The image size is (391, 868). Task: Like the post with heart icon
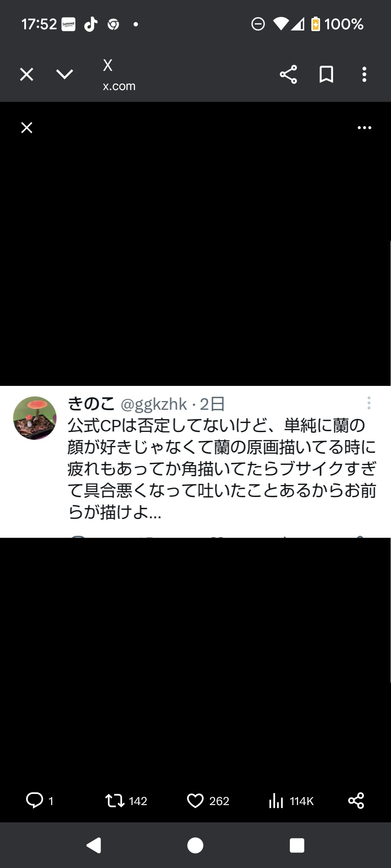point(195,800)
